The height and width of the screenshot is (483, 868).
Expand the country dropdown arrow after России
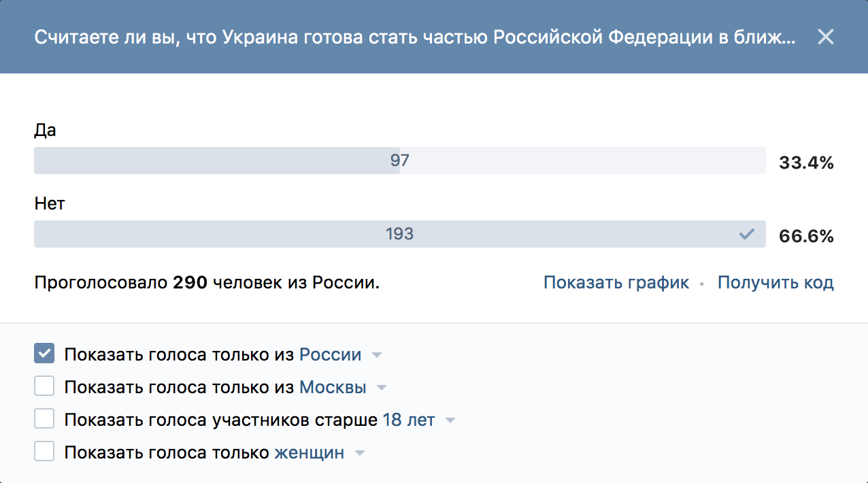tap(377, 356)
